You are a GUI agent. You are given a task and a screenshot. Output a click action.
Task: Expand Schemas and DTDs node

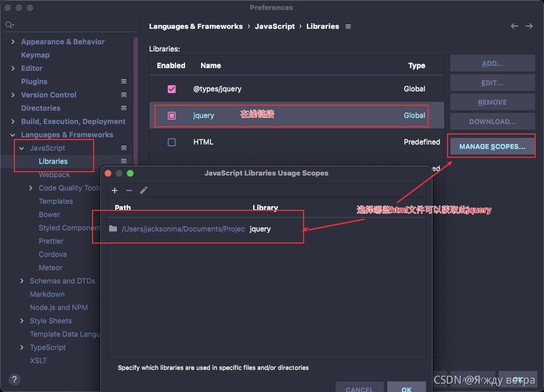coord(22,281)
